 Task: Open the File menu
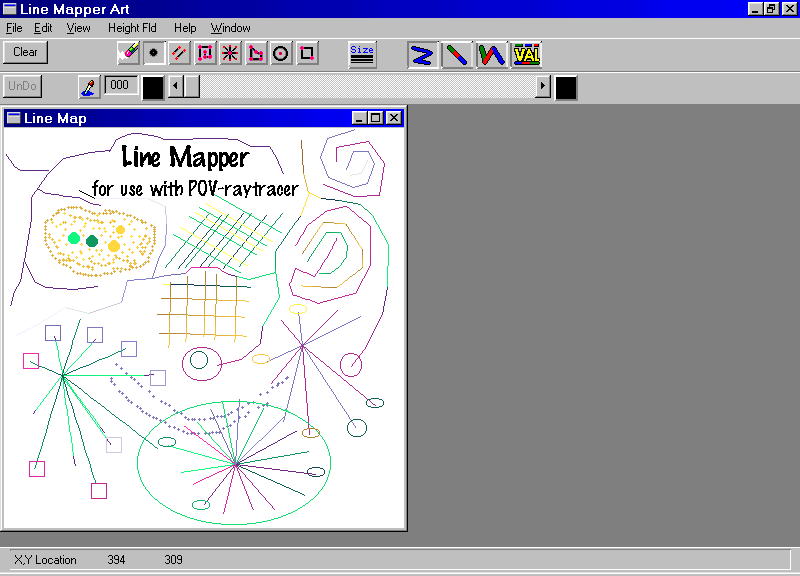pyautogui.click(x=14, y=28)
